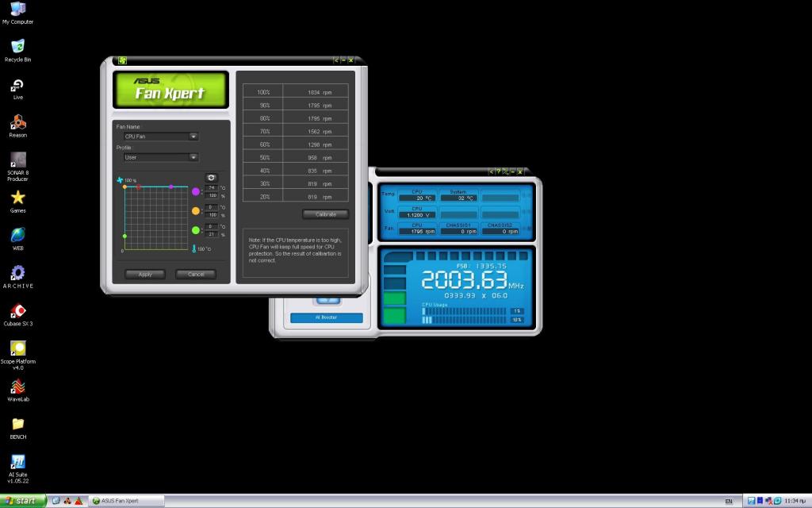
Task: Select the WaveLab desktop shortcut
Action: click(17, 391)
